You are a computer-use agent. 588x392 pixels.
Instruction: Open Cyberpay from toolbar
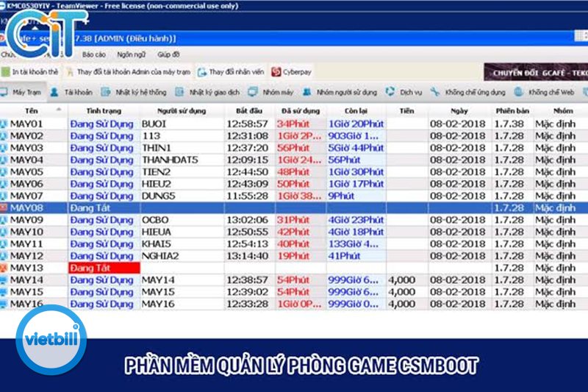click(291, 72)
